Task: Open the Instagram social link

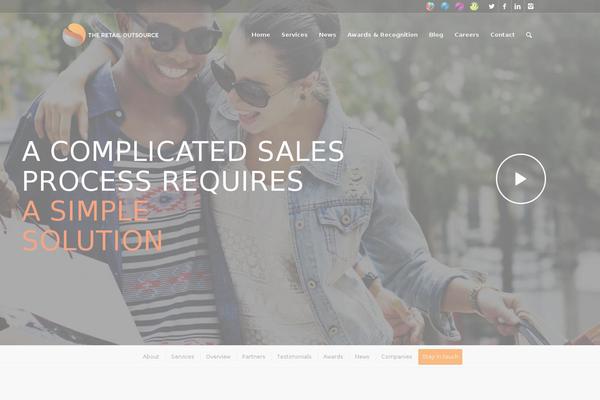Action: [530, 7]
